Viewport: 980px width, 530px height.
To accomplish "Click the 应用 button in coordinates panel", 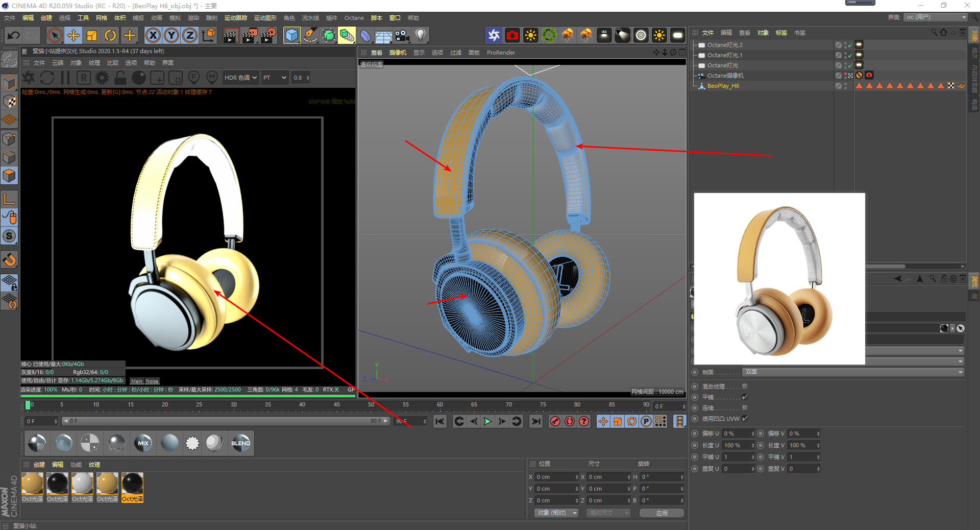I will [661, 513].
